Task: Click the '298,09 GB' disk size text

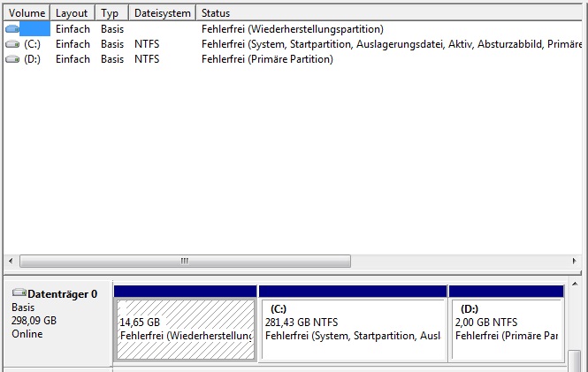Action: (x=34, y=321)
